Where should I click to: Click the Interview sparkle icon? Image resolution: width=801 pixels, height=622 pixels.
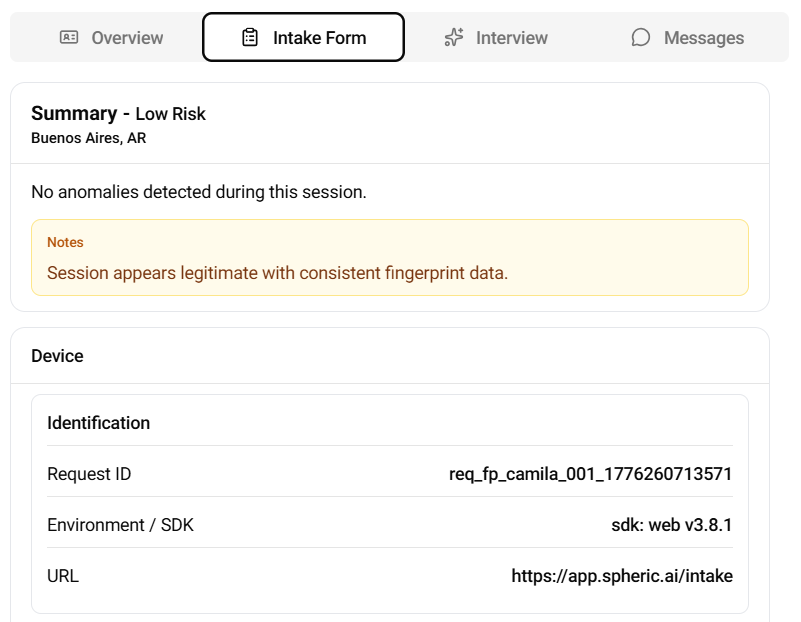pyautogui.click(x=454, y=38)
